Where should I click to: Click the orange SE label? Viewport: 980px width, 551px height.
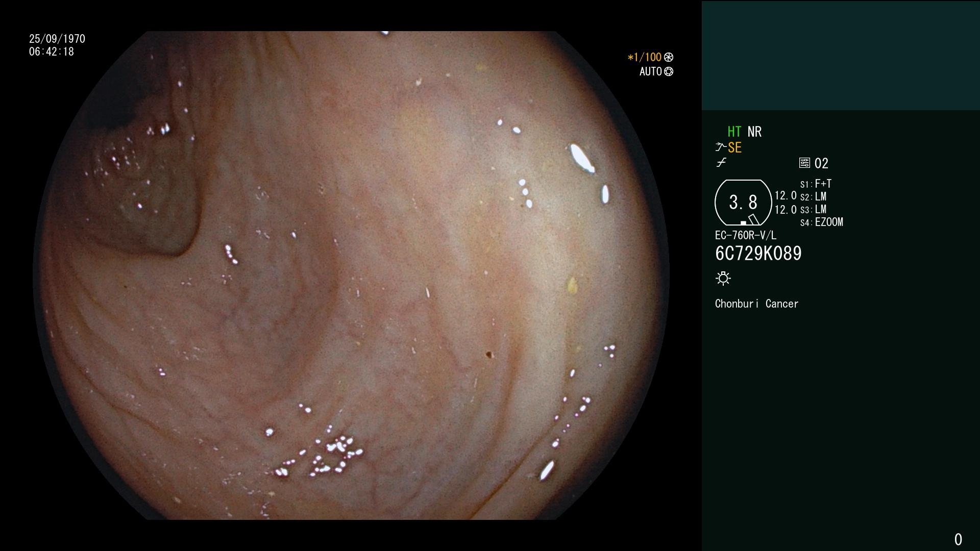tap(734, 147)
